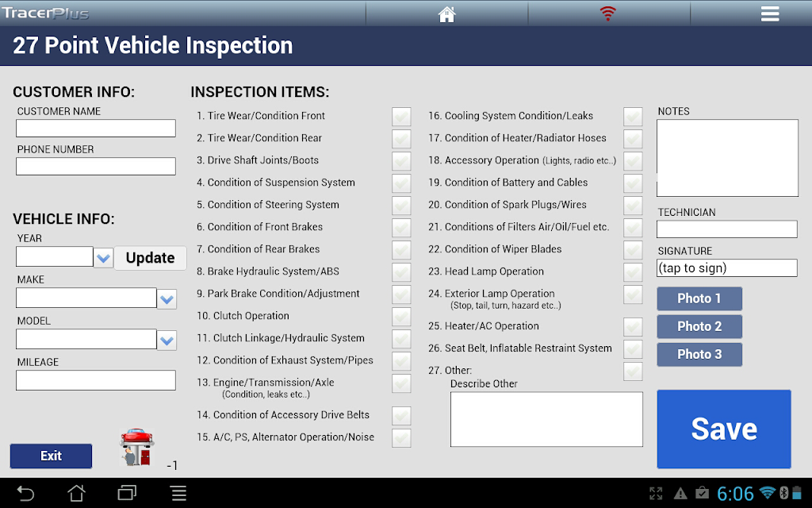Tap the signature field to sign
Viewport: 812px width, 508px height.
[x=726, y=268]
